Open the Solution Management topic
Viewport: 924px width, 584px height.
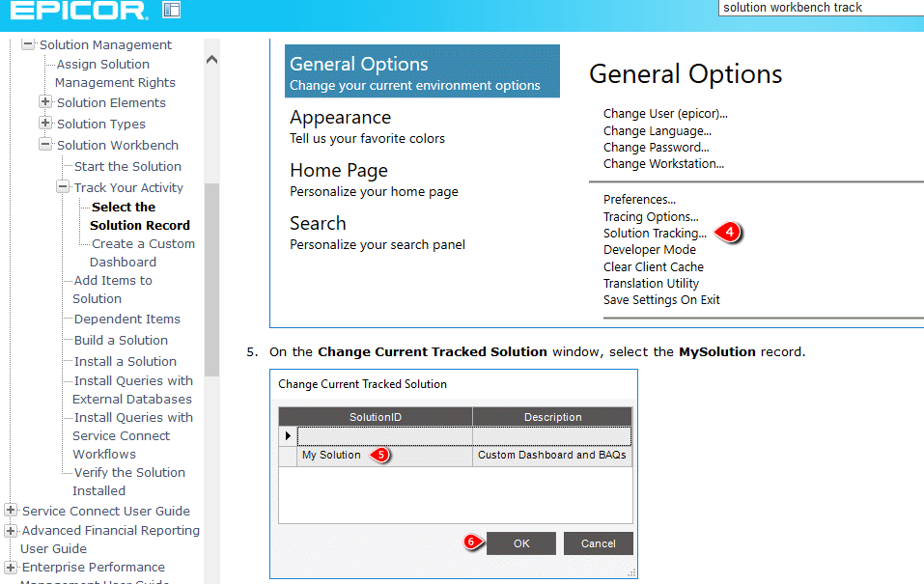click(105, 44)
